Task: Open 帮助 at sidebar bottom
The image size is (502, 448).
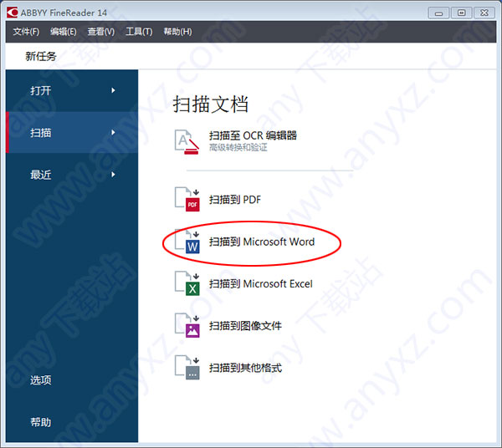Action: coord(41,422)
